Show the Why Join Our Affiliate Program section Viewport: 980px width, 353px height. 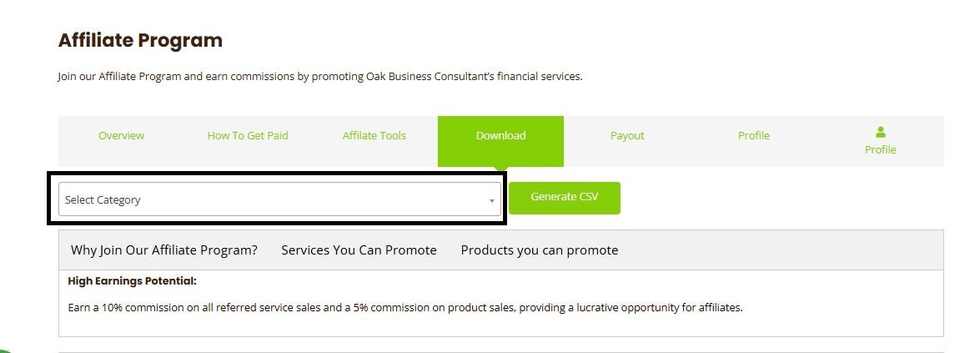[x=164, y=250]
